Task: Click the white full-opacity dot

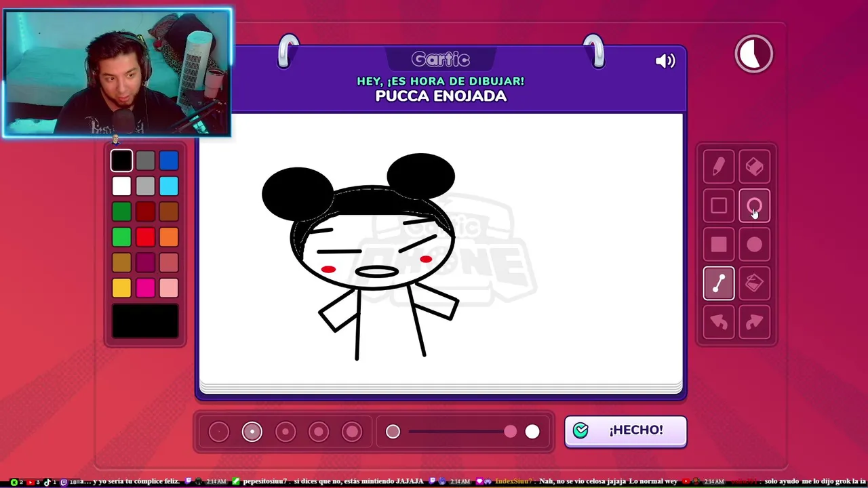Action: click(x=532, y=432)
